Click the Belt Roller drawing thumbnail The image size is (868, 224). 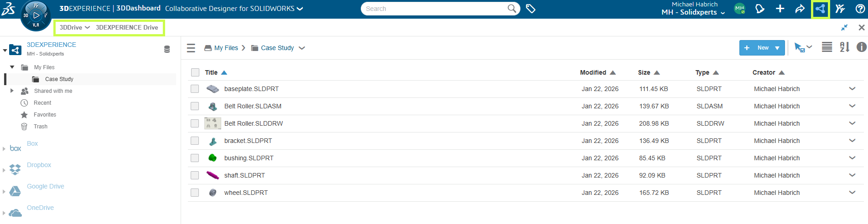click(213, 123)
